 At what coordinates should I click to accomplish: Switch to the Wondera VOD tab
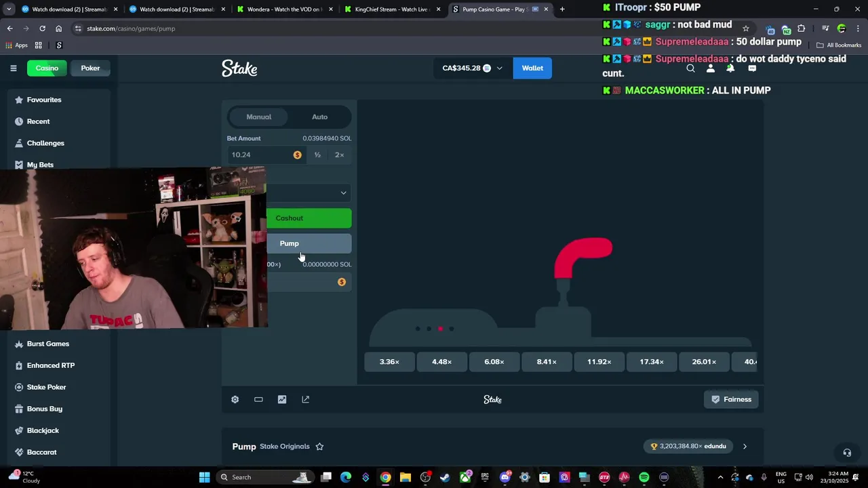point(286,9)
